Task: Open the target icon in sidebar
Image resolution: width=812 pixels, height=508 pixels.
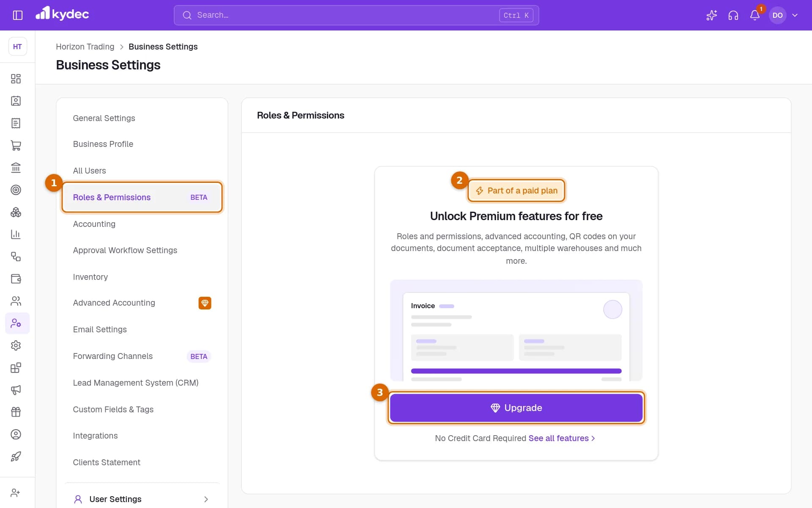Action: pyautogui.click(x=16, y=190)
